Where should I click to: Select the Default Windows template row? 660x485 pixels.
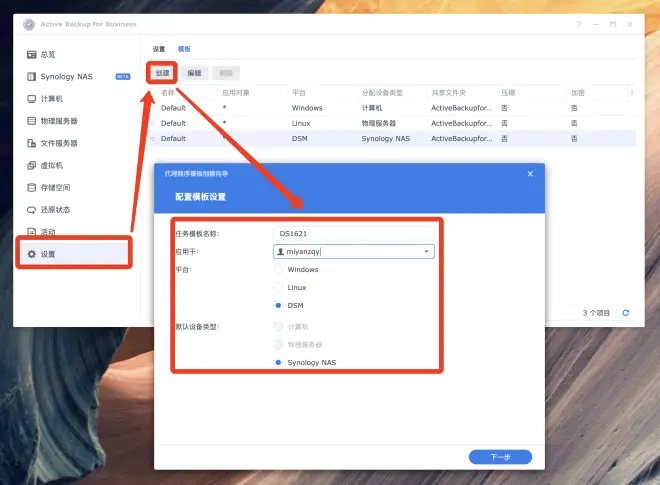391,108
